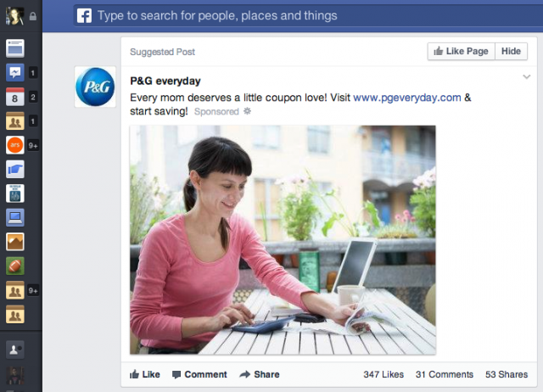Open the calendar events icon showing 8
Screen dimensions: 543x392
15,97
